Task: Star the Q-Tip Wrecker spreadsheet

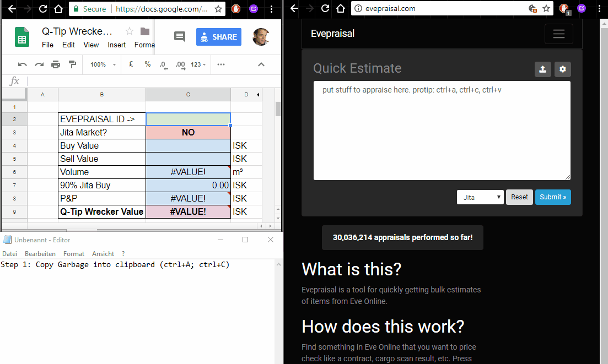Action: point(130,31)
